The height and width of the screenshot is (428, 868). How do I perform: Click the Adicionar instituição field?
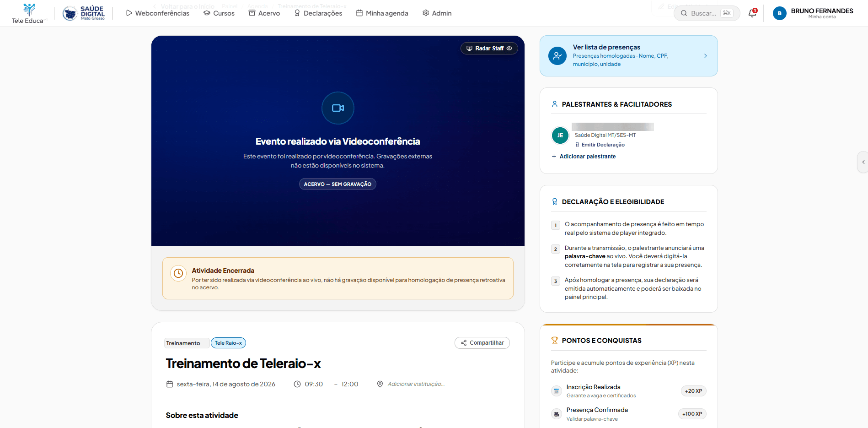pyautogui.click(x=416, y=384)
